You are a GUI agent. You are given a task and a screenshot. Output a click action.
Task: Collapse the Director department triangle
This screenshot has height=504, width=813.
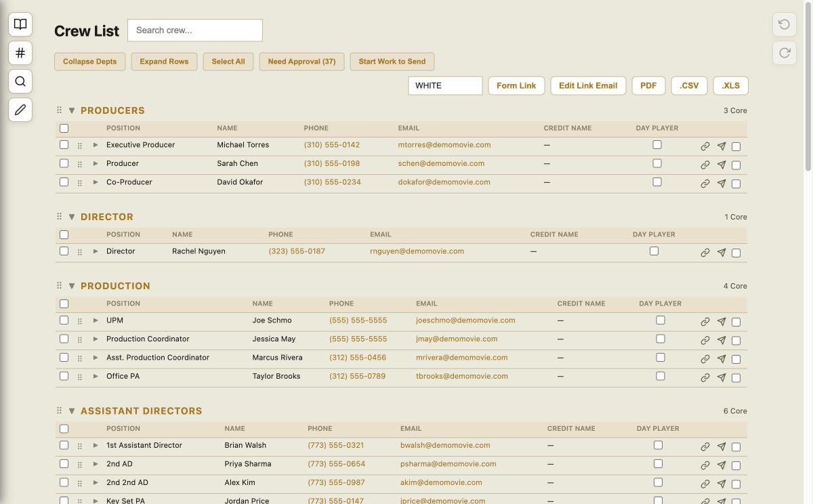pyautogui.click(x=72, y=217)
